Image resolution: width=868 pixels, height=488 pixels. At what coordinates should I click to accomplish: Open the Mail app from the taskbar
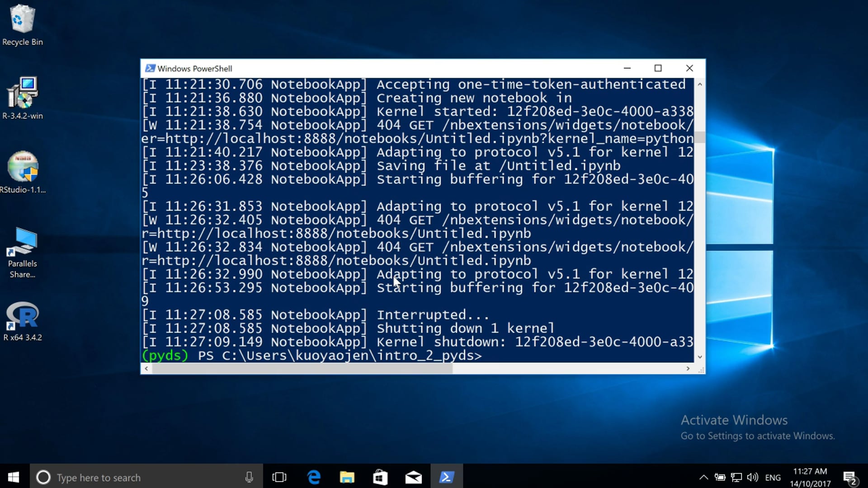click(413, 477)
